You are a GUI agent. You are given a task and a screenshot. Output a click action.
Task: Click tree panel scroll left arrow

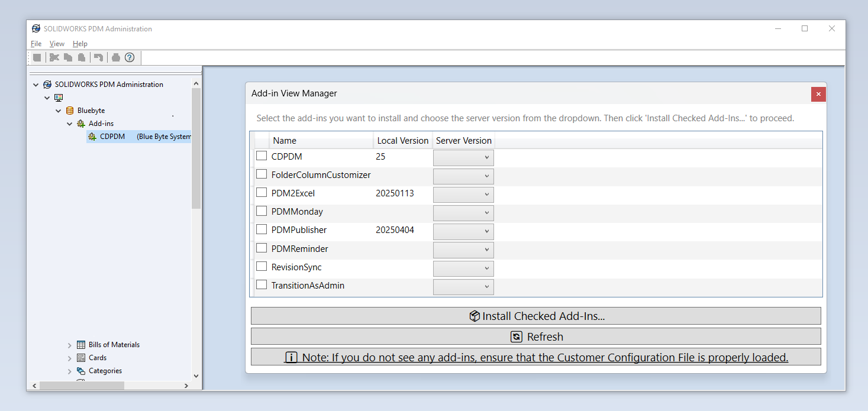[x=34, y=386]
